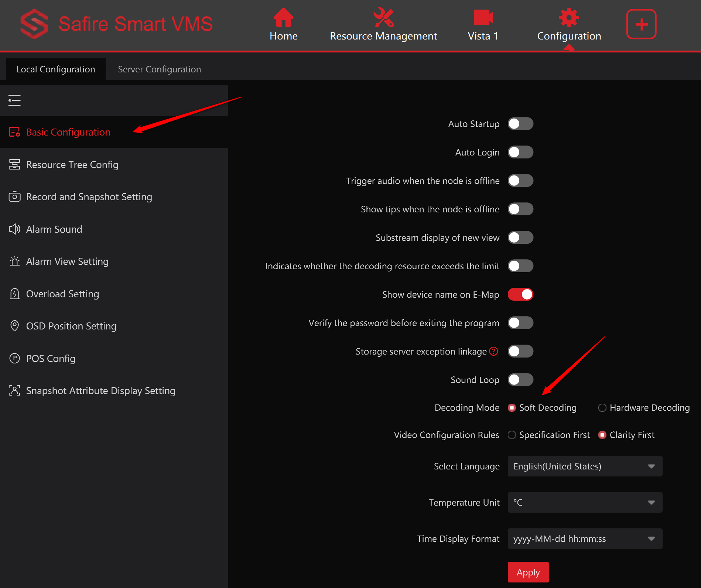Click the POS Config circled-P icon
This screenshot has width=701, height=588.
pos(14,358)
